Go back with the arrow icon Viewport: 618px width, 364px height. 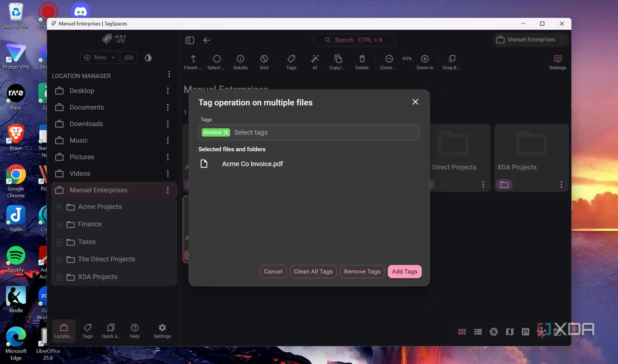(x=206, y=40)
